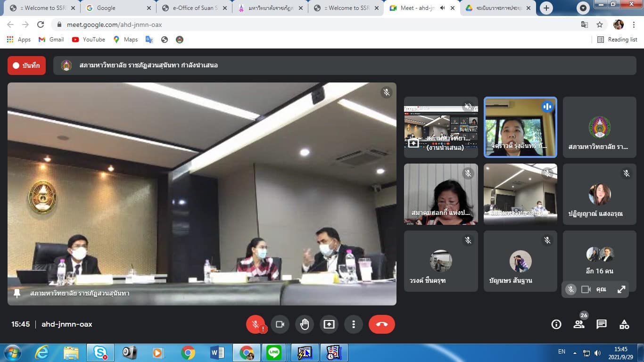Toggle the camera on or off
This screenshot has width=644, height=362.
[x=280, y=324]
